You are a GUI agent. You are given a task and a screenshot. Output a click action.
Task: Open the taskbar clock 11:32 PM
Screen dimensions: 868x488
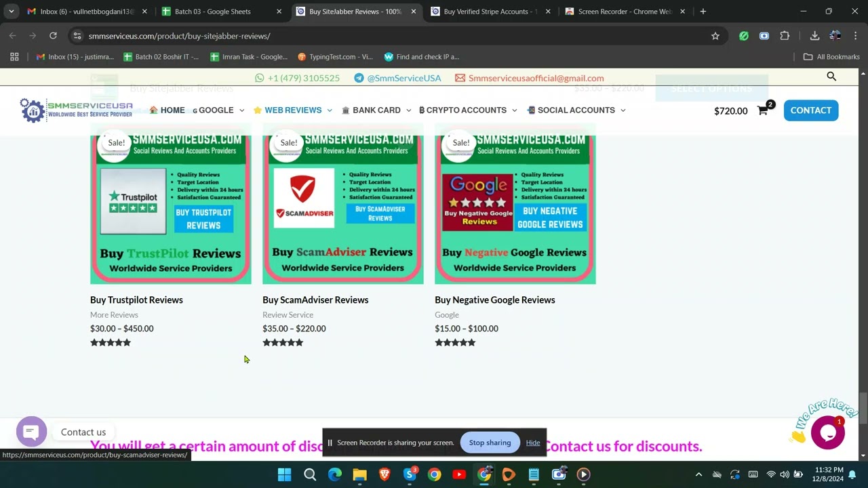[x=829, y=474]
